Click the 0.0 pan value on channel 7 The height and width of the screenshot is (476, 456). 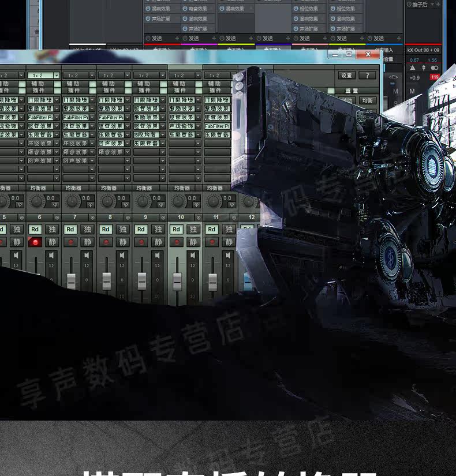(86, 198)
